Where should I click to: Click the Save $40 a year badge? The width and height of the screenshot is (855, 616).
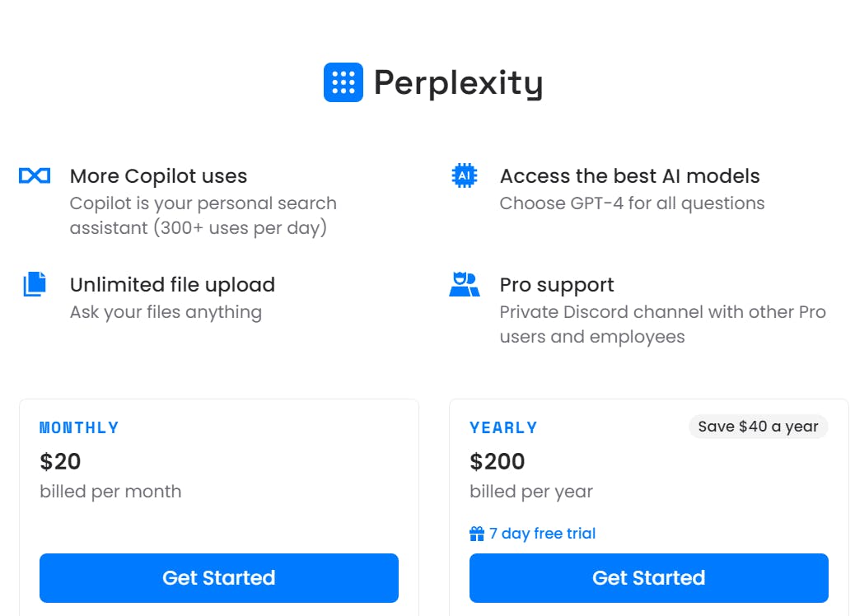[758, 427]
